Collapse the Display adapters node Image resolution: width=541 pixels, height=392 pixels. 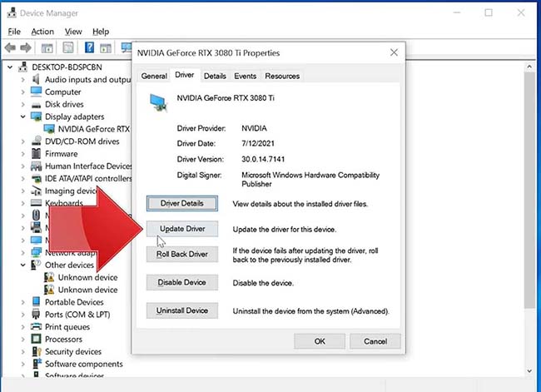coord(22,117)
